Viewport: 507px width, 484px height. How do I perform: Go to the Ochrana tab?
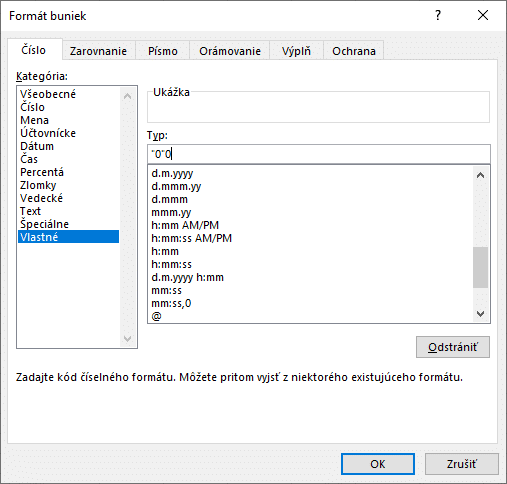[x=354, y=51]
